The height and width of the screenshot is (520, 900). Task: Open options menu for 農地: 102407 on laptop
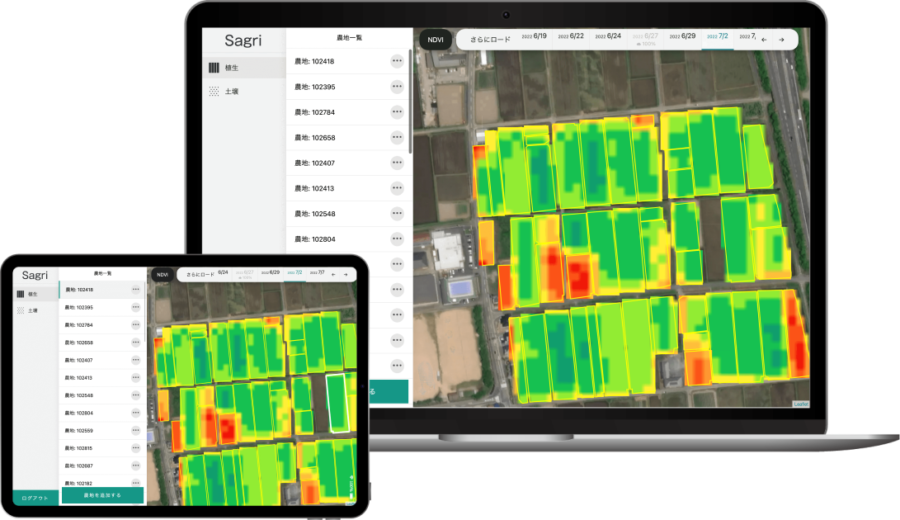397,162
